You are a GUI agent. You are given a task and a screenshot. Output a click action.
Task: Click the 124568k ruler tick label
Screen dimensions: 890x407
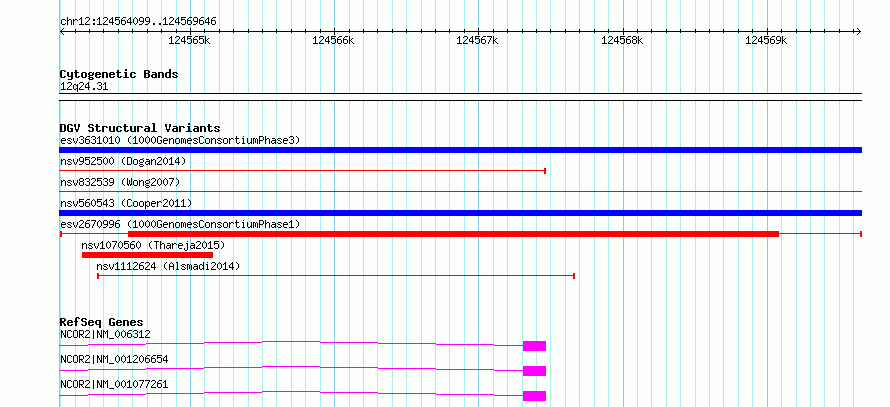tap(623, 40)
